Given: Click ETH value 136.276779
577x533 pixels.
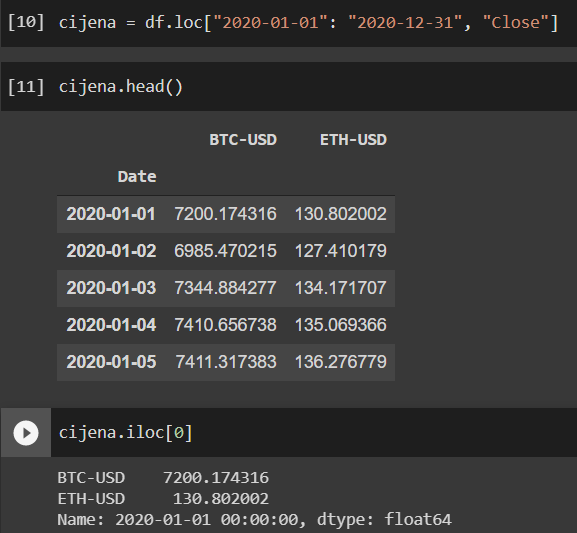Looking at the screenshot, I should click(x=341, y=362).
